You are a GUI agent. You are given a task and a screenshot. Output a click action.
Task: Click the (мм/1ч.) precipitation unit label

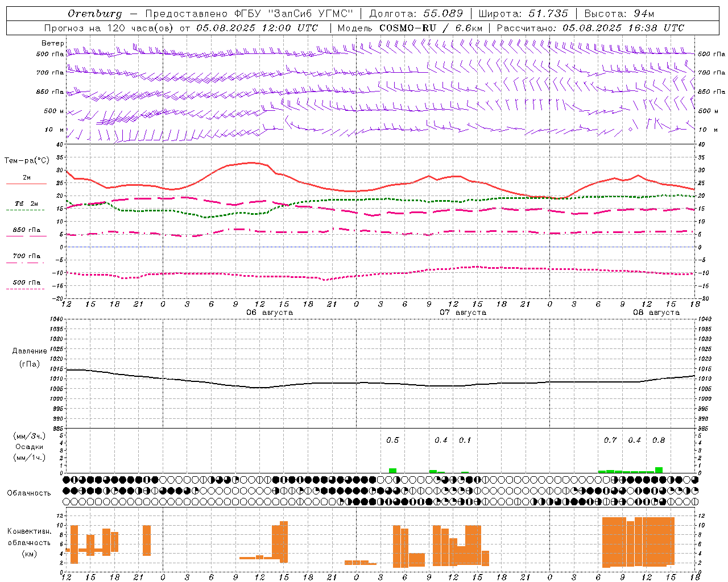click(30, 458)
